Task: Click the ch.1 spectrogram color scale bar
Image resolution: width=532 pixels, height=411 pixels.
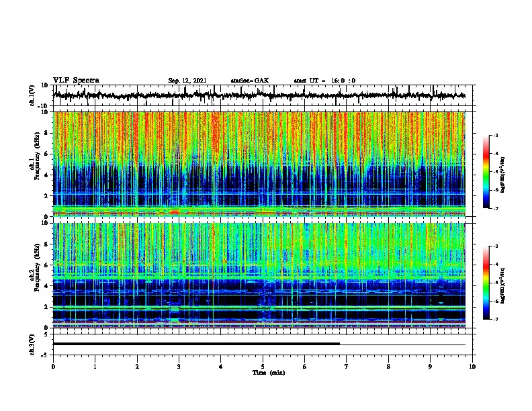Action: [486, 172]
